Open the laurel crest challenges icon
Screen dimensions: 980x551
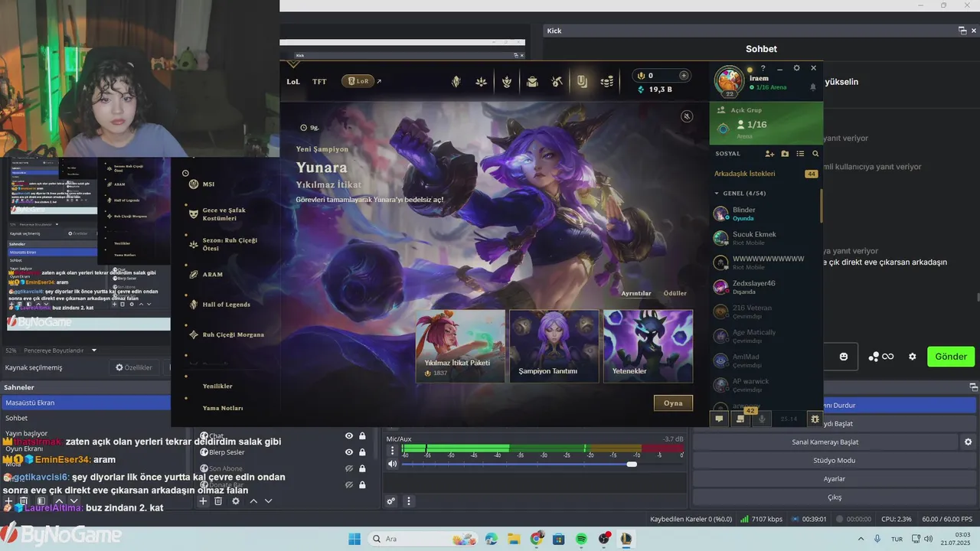[x=506, y=81]
